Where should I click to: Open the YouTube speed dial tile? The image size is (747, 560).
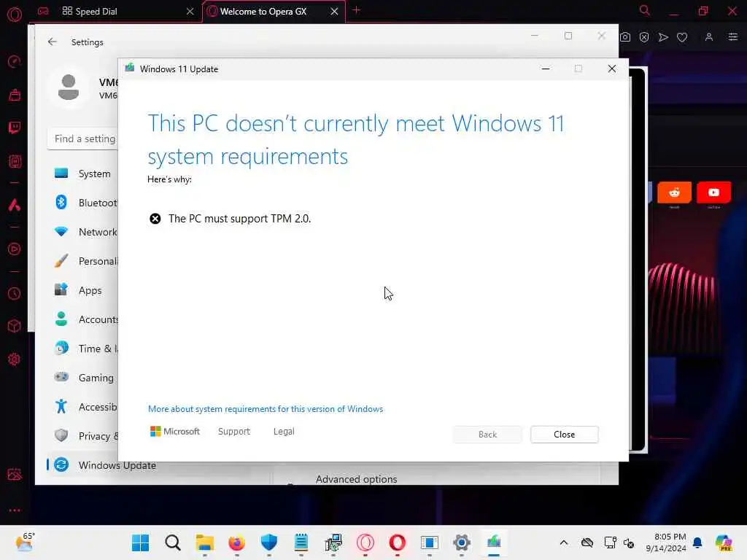point(713,192)
